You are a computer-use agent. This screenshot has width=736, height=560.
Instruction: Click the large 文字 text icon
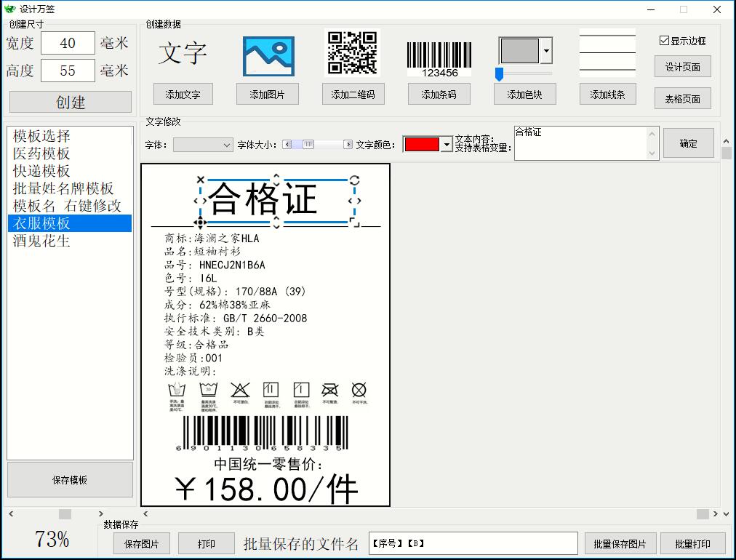pyautogui.click(x=183, y=54)
